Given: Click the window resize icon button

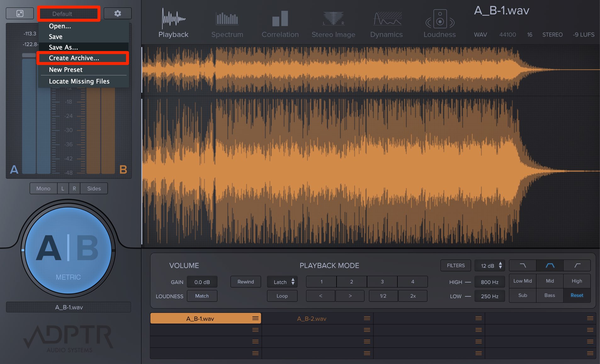Looking at the screenshot, I should pos(20,14).
